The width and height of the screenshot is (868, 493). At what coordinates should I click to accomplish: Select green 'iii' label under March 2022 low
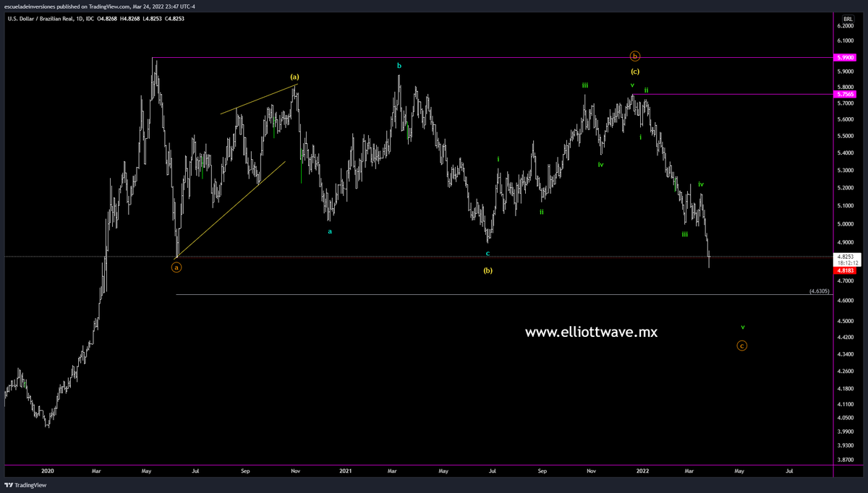pyautogui.click(x=684, y=234)
